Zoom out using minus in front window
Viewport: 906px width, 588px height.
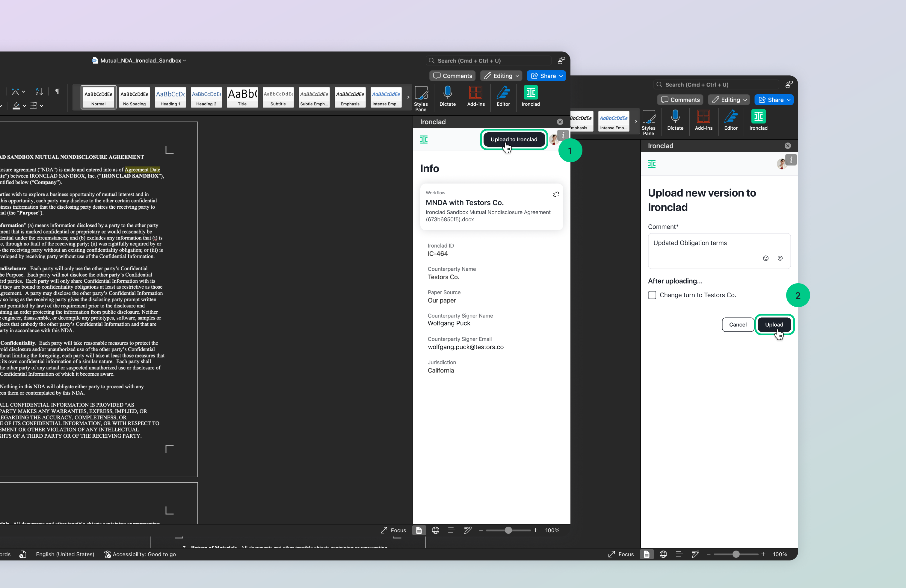pyautogui.click(x=481, y=530)
